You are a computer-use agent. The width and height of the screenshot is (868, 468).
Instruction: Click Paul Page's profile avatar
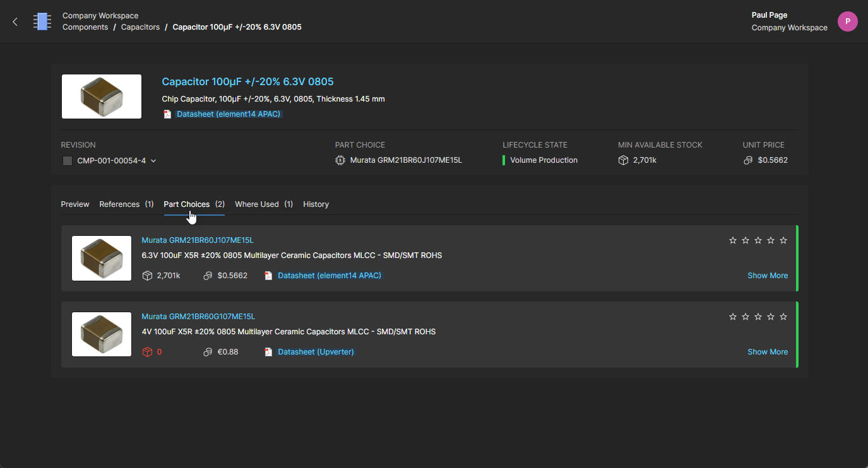tap(847, 21)
